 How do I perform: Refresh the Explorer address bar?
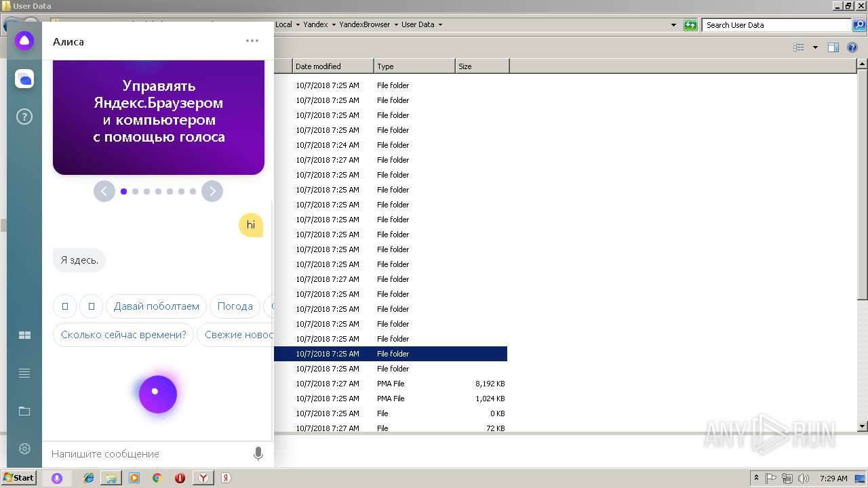(x=690, y=25)
